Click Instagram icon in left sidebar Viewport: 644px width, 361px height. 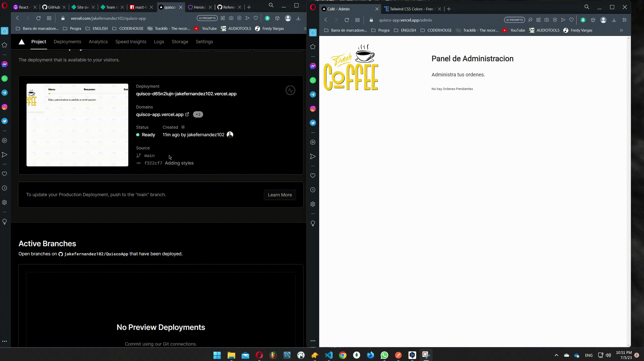click(5, 107)
